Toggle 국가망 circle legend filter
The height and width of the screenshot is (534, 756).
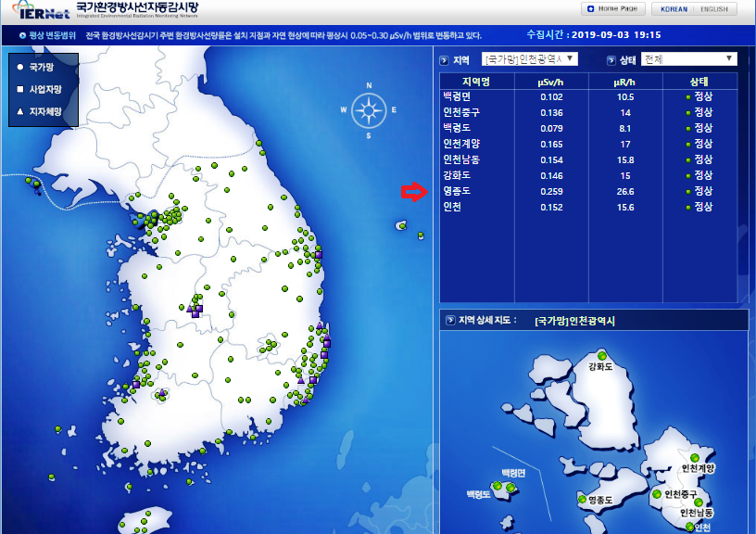click(20, 68)
